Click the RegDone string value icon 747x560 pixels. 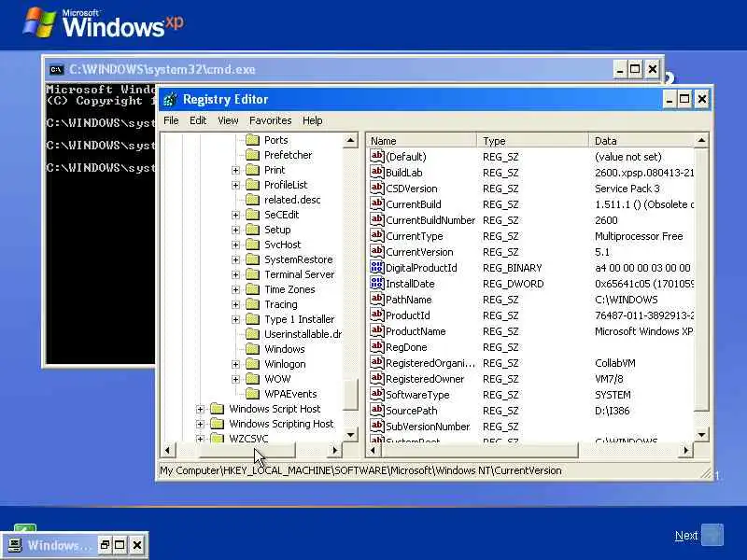point(377,346)
